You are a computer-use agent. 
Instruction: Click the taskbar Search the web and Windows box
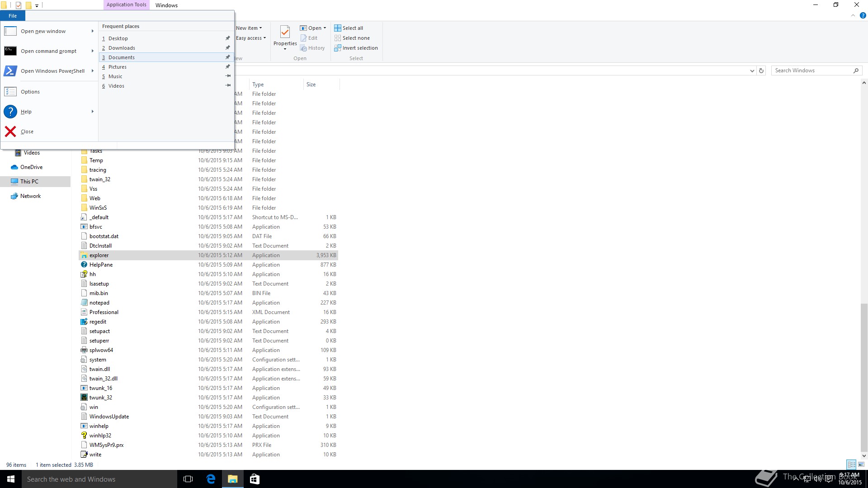[x=99, y=479]
